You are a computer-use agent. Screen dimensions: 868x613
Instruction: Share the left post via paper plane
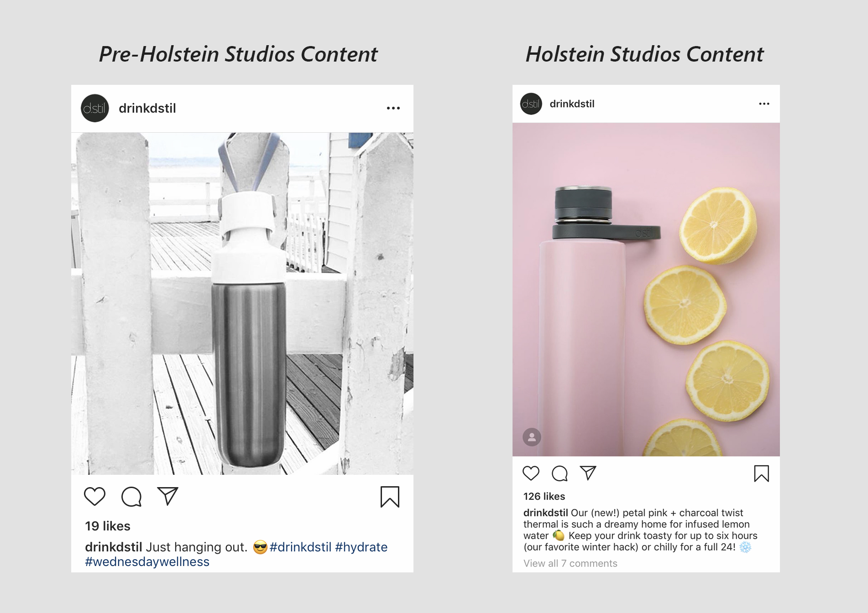click(x=167, y=496)
